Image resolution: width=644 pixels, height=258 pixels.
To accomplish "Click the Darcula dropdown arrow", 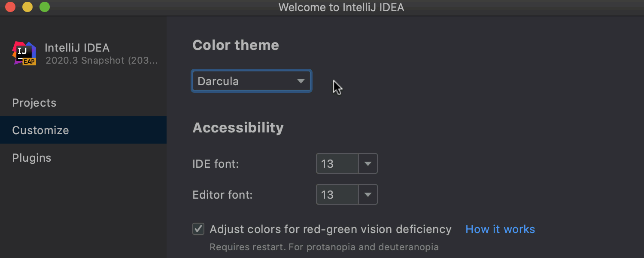I will (301, 81).
